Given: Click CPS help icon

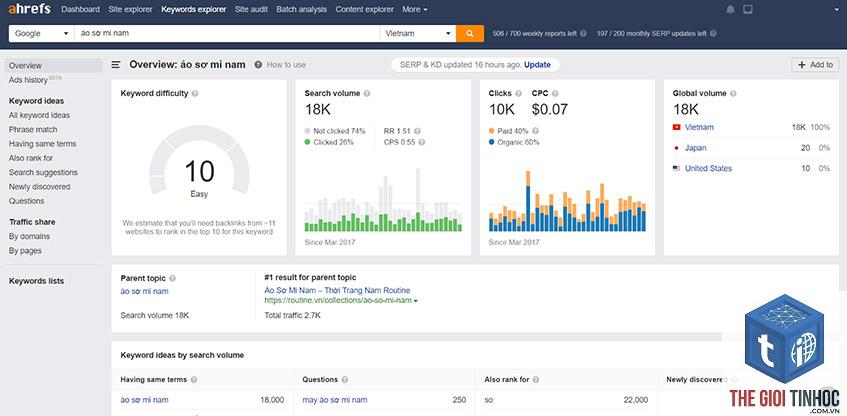Looking at the screenshot, I should coord(422,142).
